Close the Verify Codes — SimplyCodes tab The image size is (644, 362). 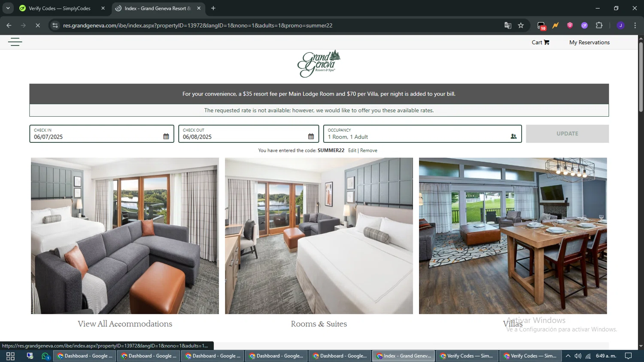pos(103,8)
